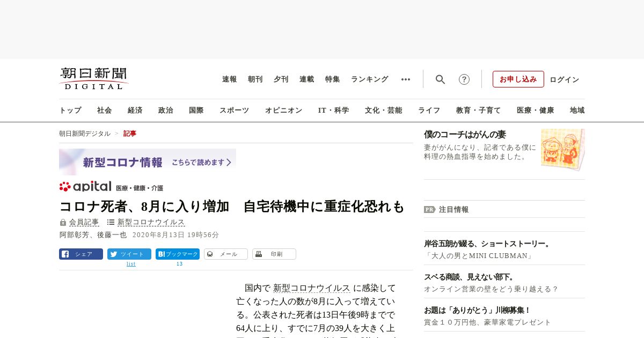Go to 文化・芸能 section tab
The height and width of the screenshot is (338, 644).
[384, 111]
